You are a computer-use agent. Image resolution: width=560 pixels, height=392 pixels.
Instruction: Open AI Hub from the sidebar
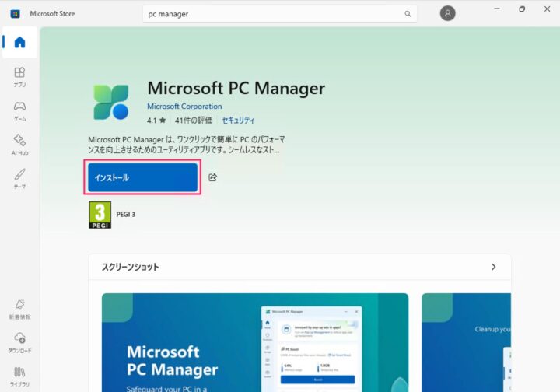point(19,144)
